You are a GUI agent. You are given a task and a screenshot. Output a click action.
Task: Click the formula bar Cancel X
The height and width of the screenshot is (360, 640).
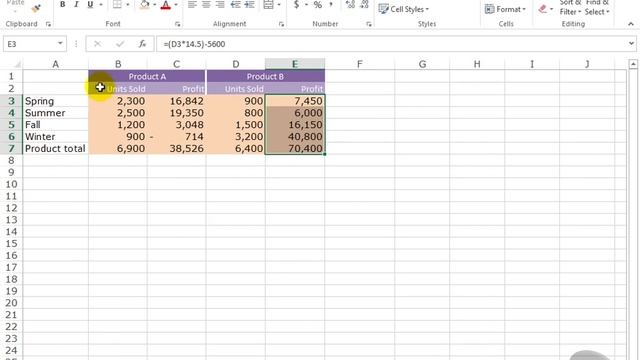[x=98, y=44]
